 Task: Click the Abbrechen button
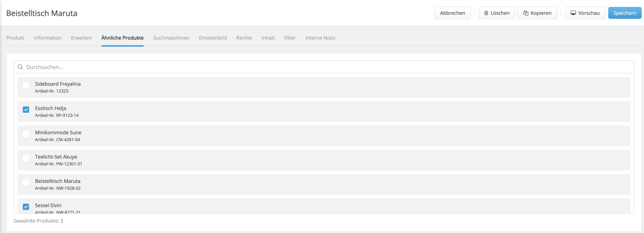(452, 13)
